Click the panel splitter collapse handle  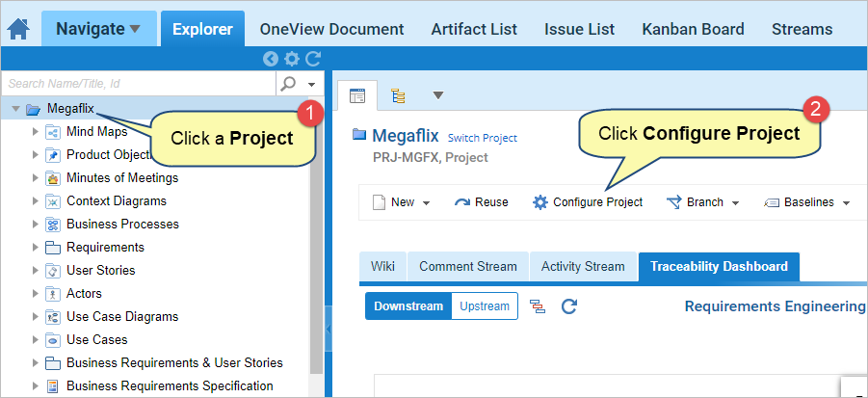tap(329, 330)
